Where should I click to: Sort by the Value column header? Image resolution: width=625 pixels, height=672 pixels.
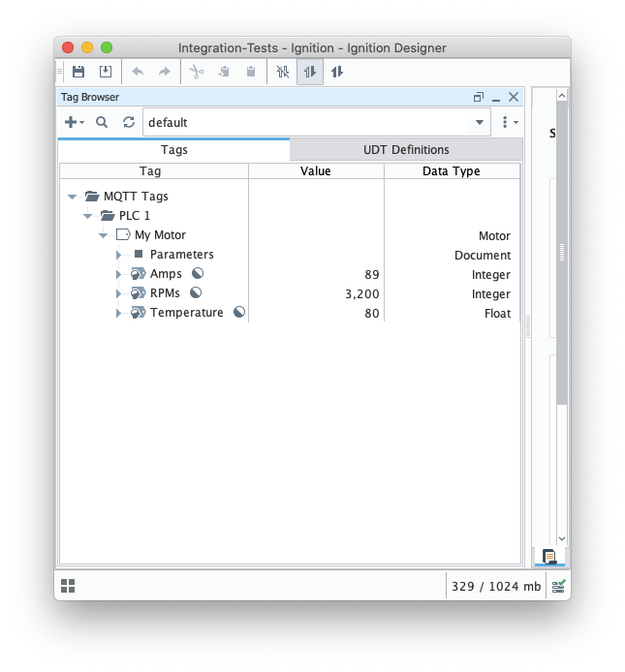pos(316,171)
